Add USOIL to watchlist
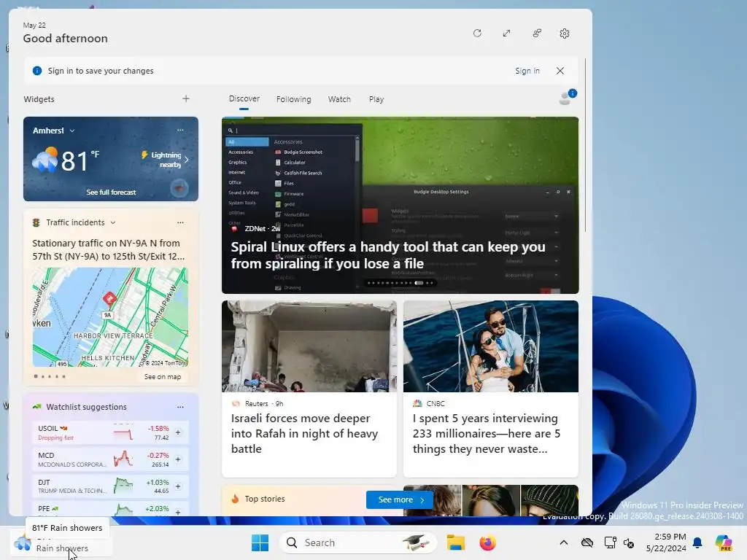 click(x=178, y=432)
